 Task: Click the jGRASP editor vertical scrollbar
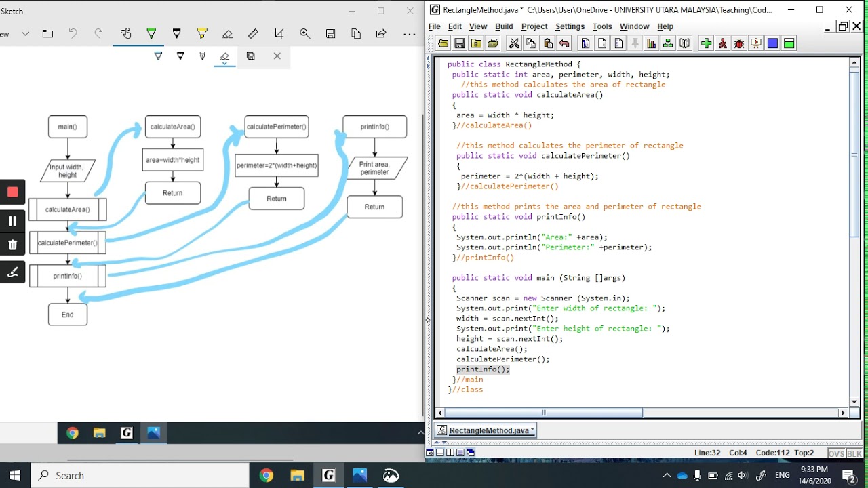854,231
